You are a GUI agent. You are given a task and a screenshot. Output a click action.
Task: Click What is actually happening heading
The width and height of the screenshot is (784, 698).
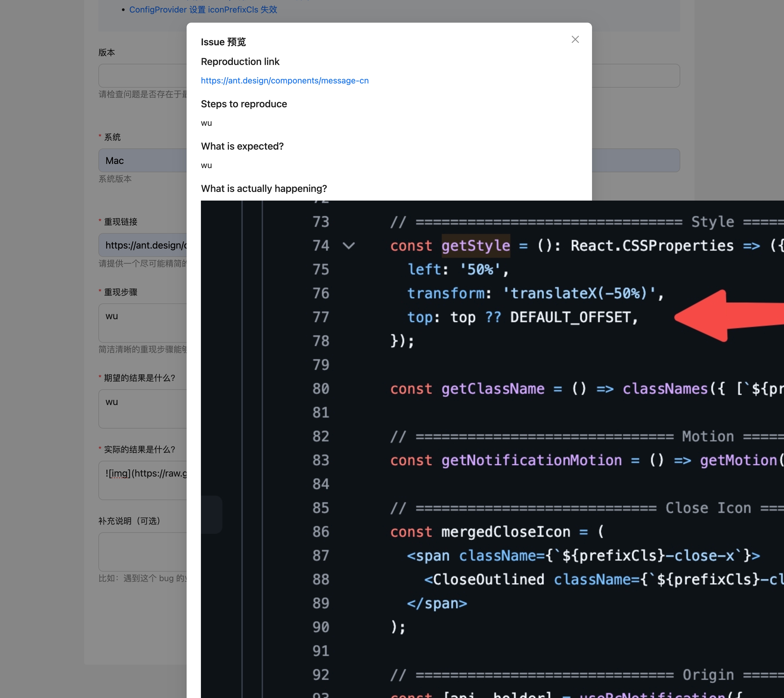pos(264,188)
